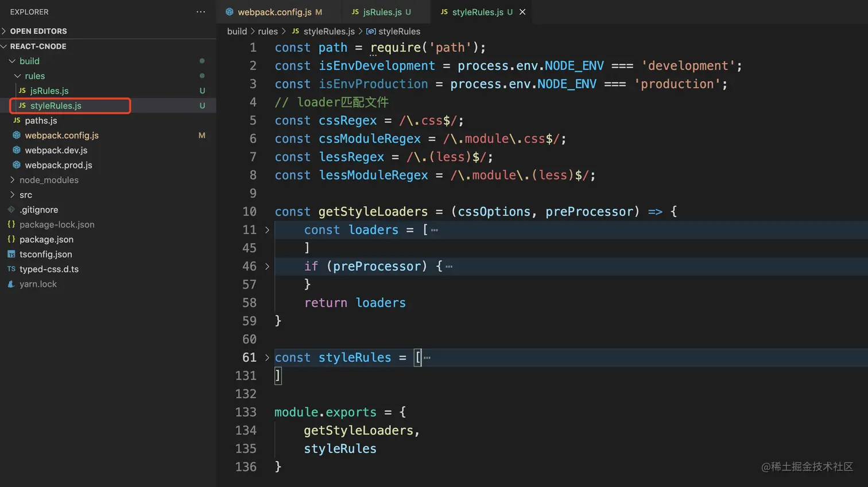Click the folded ellipsis after 'const loaders = ['
This screenshot has width=868, height=487.
[x=435, y=230]
